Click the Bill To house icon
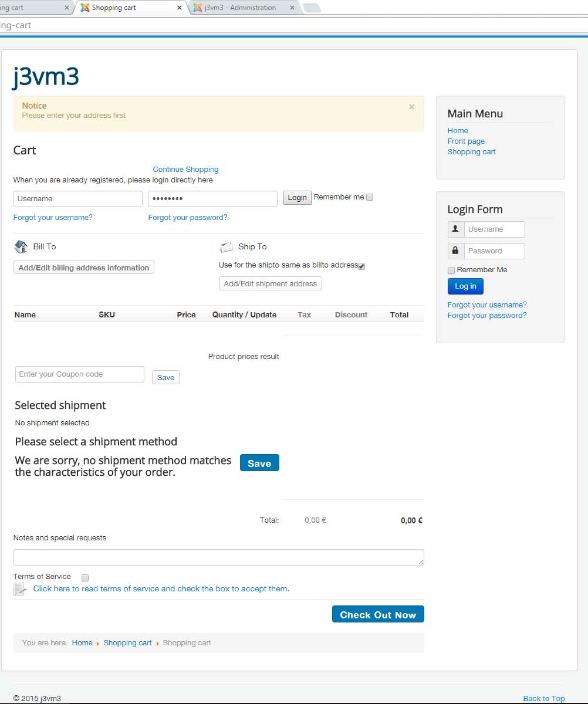588x704 pixels. pyautogui.click(x=21, y=247)
